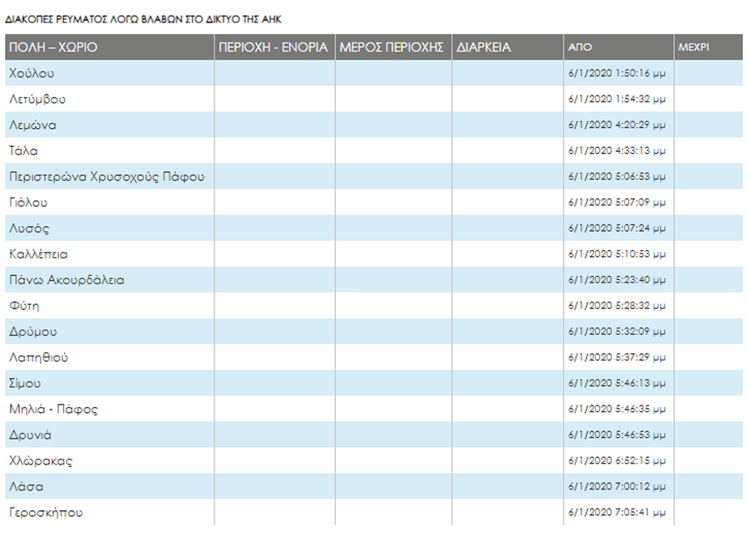The image size is (748, 560).
Task: Click the ΜΕΧΡΙ column header
Action: (708, 47)
